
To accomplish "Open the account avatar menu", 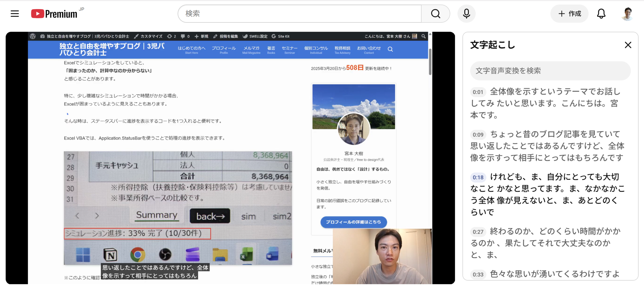I will click(x=628, y=14).
